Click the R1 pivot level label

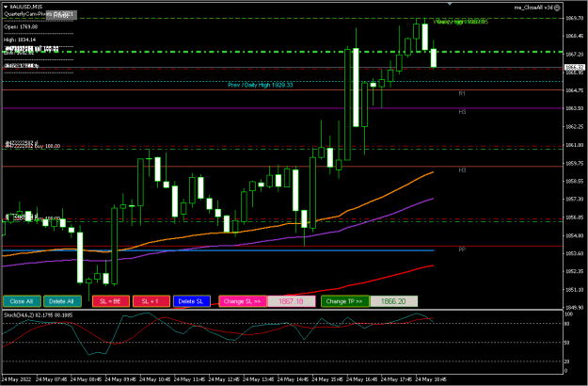(462, 93)
